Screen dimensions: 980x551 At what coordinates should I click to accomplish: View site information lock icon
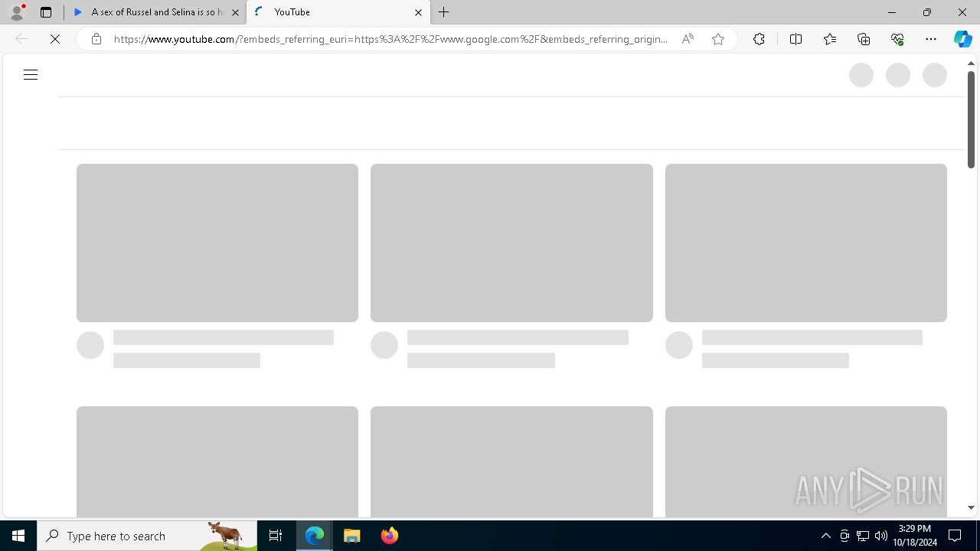pos(96,39)
